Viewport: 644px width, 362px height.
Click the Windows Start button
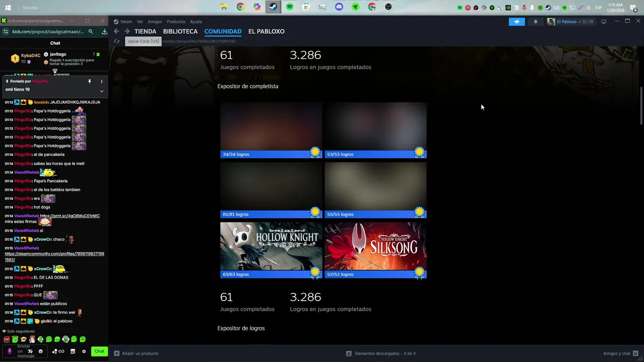pos(8,8)
